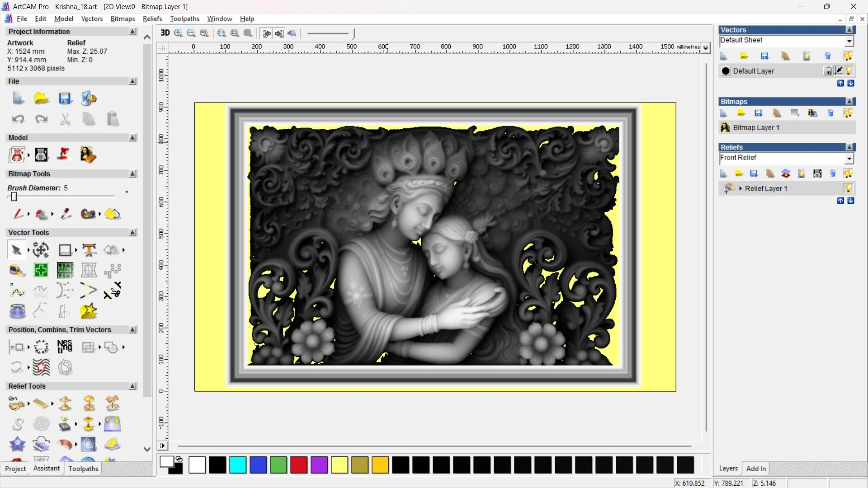Screen dimensions: 868x488
Task: Click the Undo arrow icon
Action: tap(18, 119)
